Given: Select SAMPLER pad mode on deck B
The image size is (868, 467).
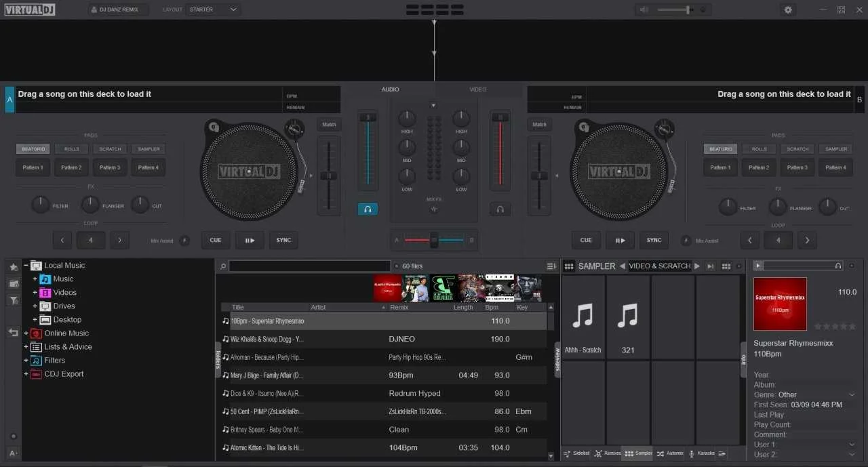Looking at the screenshot, I should (x=836, y=149).
